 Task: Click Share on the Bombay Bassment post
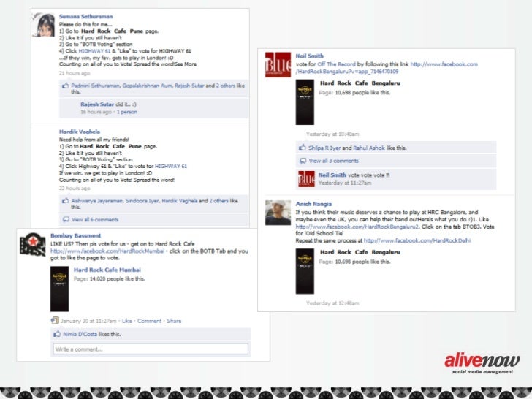click(x=174, y=321)
